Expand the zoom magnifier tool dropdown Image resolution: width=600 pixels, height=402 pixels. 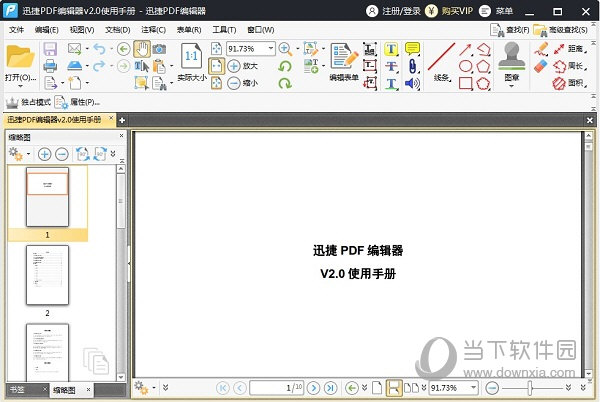click(298, 49)
